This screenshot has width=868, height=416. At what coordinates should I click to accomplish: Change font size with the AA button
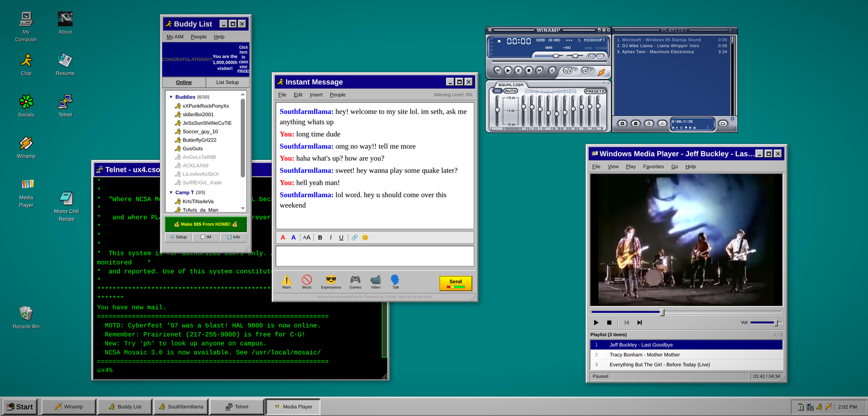[307, 237]
